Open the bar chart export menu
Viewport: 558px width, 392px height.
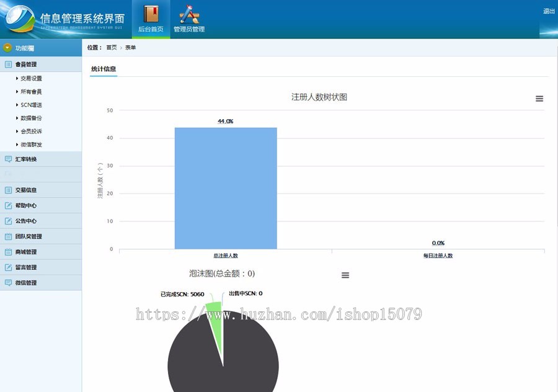pyautogui.click(x=539, y=98)
